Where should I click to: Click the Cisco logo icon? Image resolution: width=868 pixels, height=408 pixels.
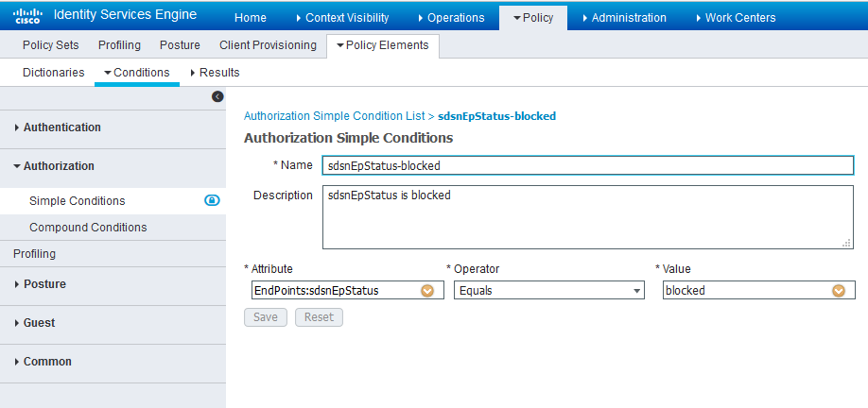26,16
